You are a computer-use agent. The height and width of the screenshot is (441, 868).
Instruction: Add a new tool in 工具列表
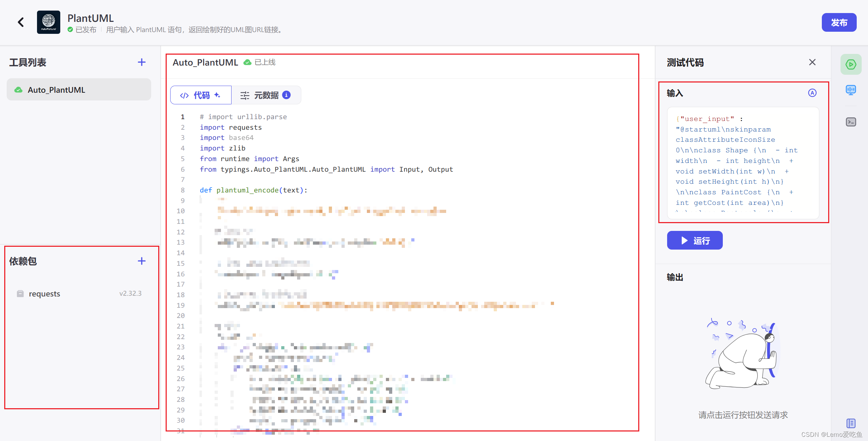(x=142, y=62)
